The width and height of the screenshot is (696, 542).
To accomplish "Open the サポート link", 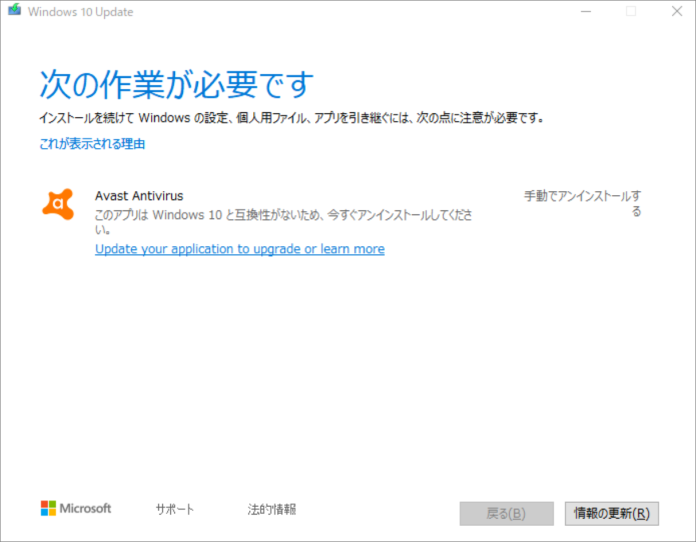I will [175, 509].
